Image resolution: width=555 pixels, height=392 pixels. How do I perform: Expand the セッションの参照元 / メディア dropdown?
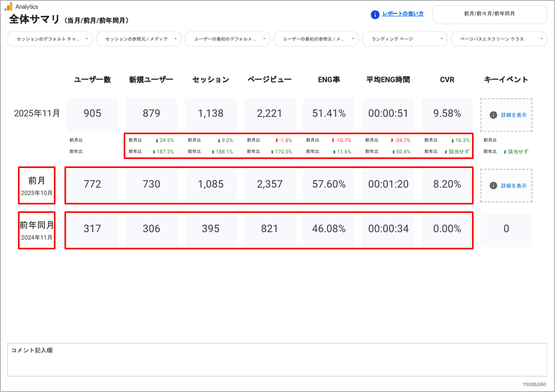(138, 39)
